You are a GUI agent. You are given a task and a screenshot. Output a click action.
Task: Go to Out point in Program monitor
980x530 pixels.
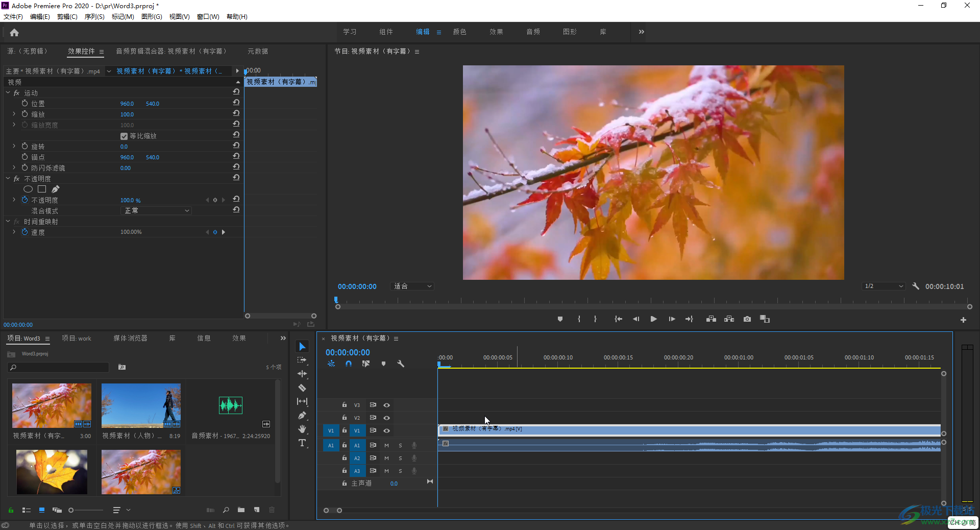point(689,319)
